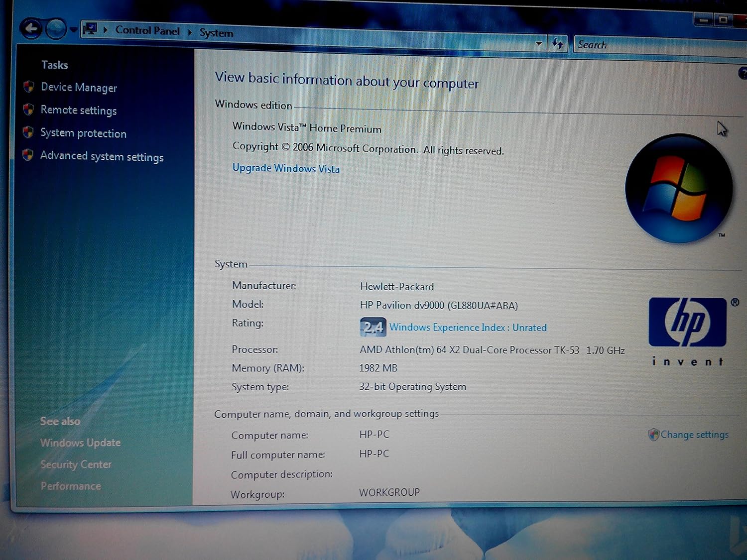This screenshot has width=747, height=560.
Task: Click the computer icon in the address bar
Action: pos(90,29)
